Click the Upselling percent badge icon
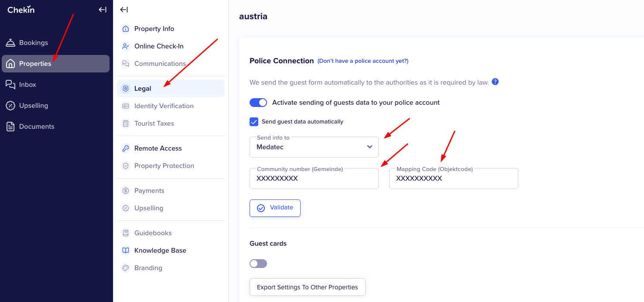 coord(10,106)
